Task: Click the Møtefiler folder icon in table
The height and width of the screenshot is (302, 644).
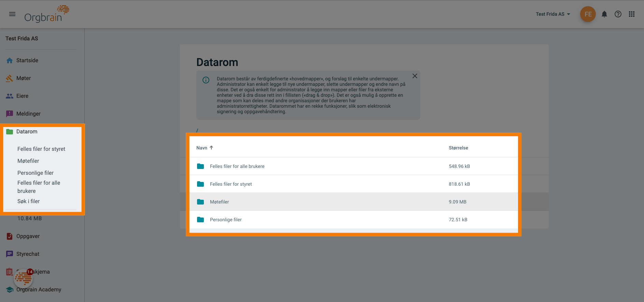Action: pos(200,202)
